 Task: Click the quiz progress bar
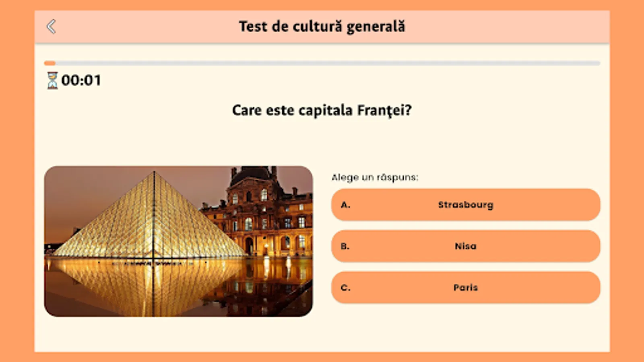(322, 63)
